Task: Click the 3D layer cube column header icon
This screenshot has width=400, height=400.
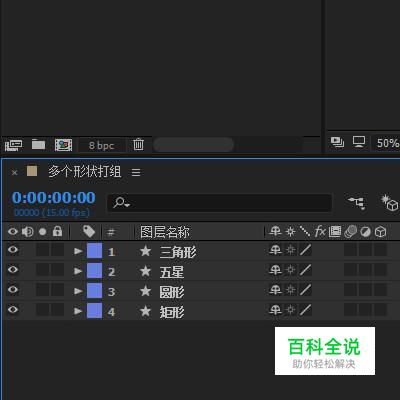Action: pyautogui.click(x=381, y=231)
